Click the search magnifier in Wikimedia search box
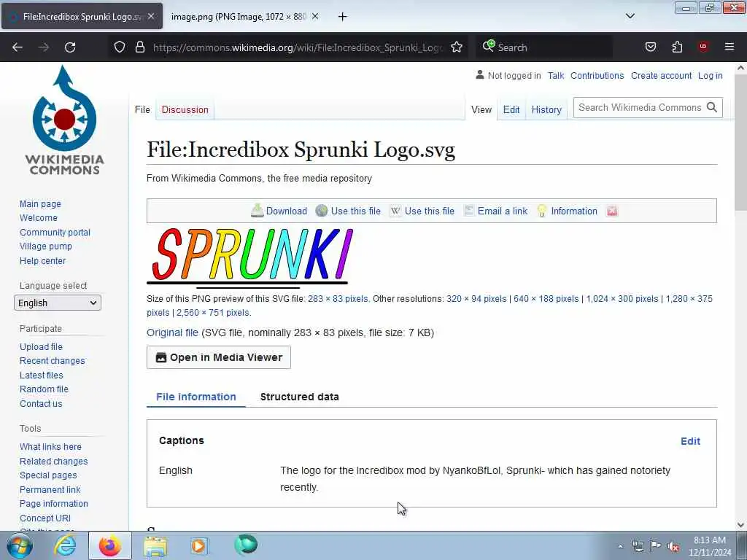Viewport: 747px width, 560px height. pos(712,108)
